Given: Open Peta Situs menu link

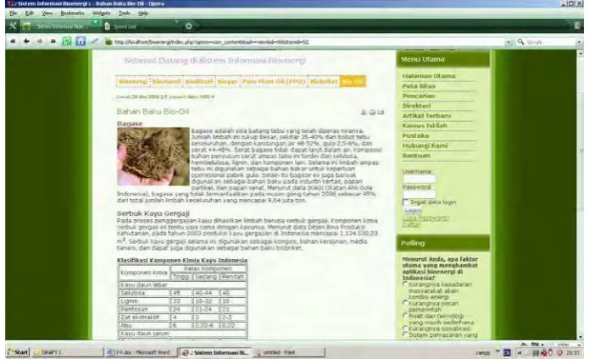Looking at the screenshot, I should tap(419, 86).
